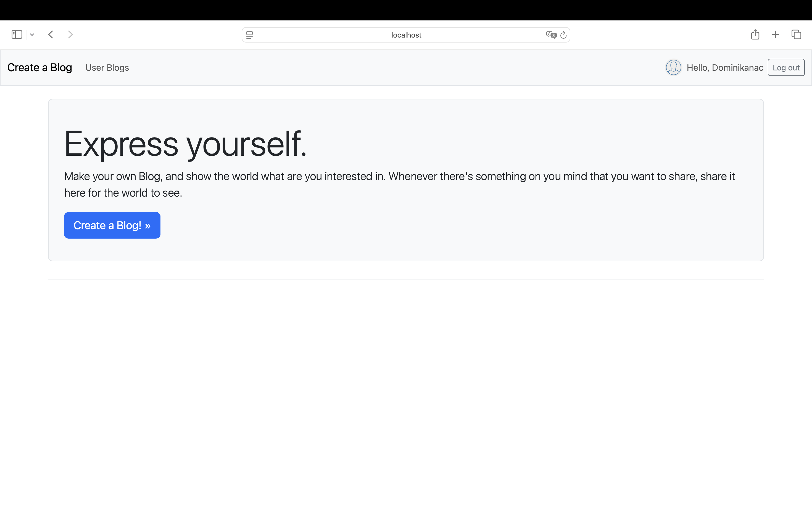Toggle the Safari sidebar
The height and width of the screenshot is (528, 812).
click(16, 34)
